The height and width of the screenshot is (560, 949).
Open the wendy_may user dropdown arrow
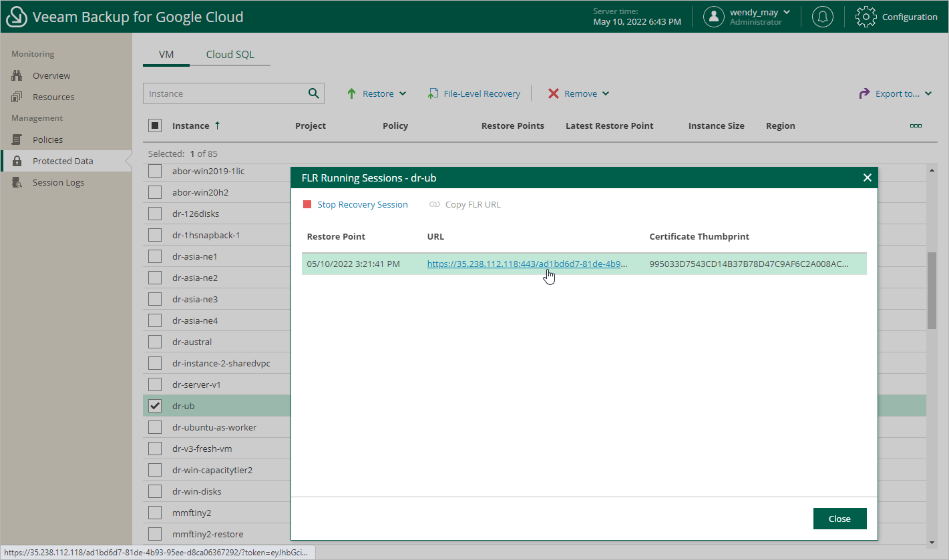point(787,12)
